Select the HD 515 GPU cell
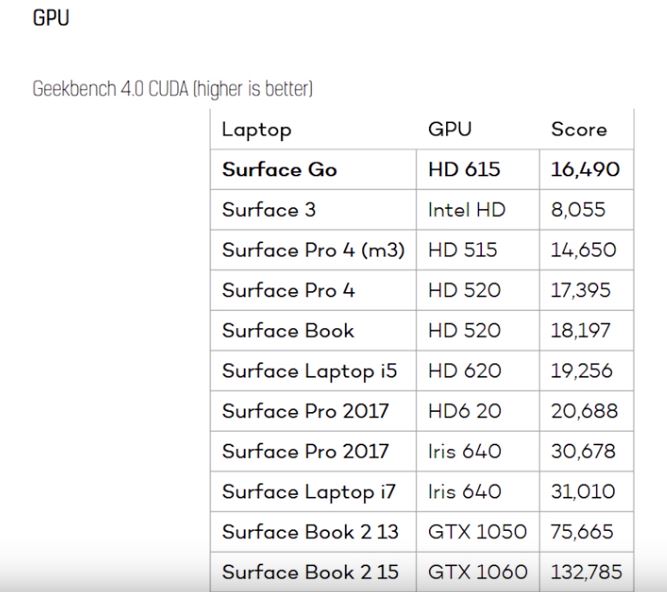 coord(462,250)
